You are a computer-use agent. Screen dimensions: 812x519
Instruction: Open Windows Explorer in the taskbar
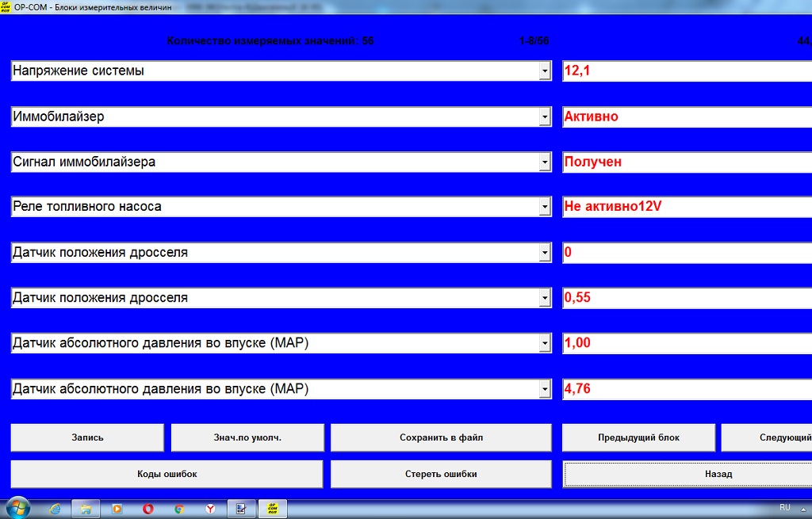[x=86, y=509]
